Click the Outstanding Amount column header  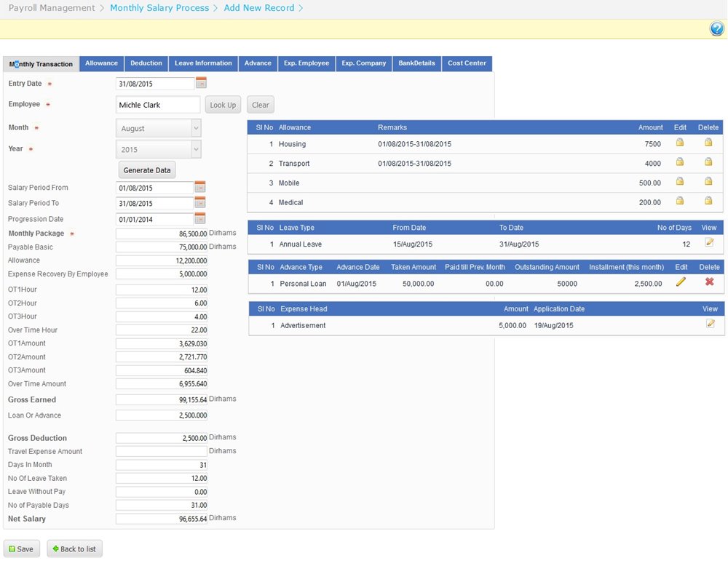coord(547,267)
